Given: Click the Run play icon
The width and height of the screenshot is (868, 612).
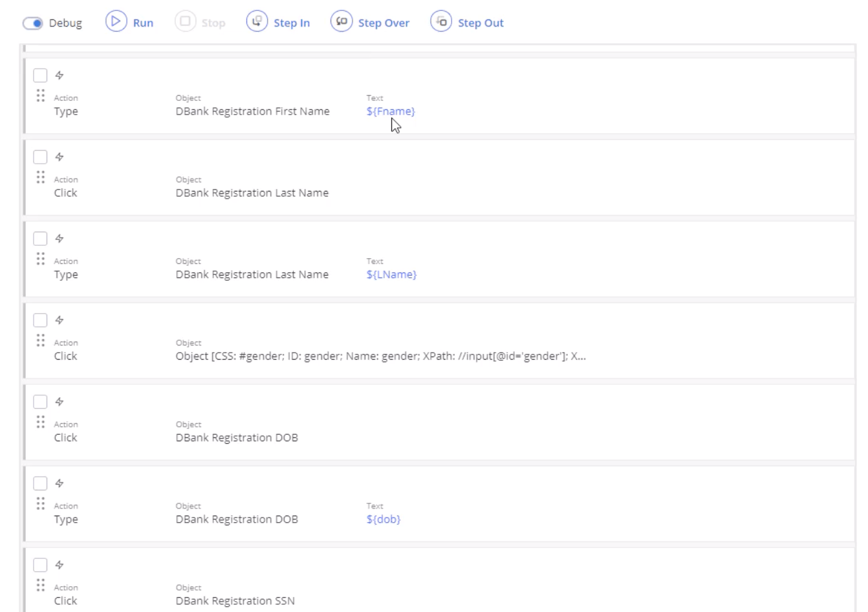Looking at the screenshot, I should coord(116,22).
